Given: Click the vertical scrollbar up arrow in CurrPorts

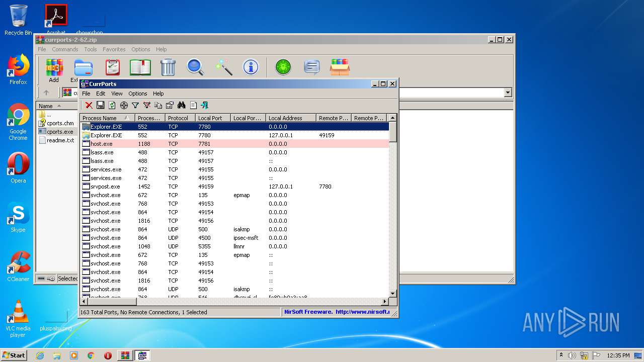Looking at the screenshot, I should click(393, 118).
